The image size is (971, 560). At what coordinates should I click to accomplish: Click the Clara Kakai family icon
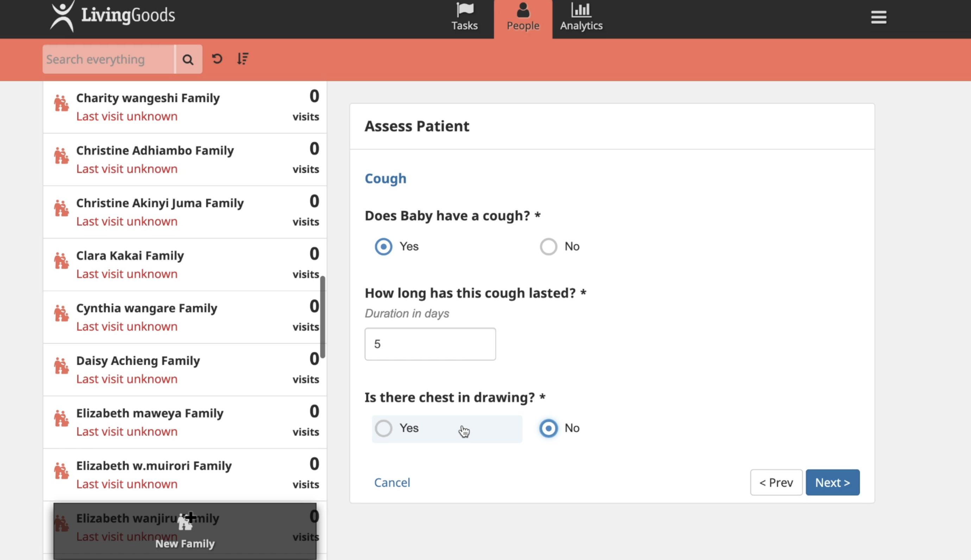pyautogui.click(x=61, y=261)
